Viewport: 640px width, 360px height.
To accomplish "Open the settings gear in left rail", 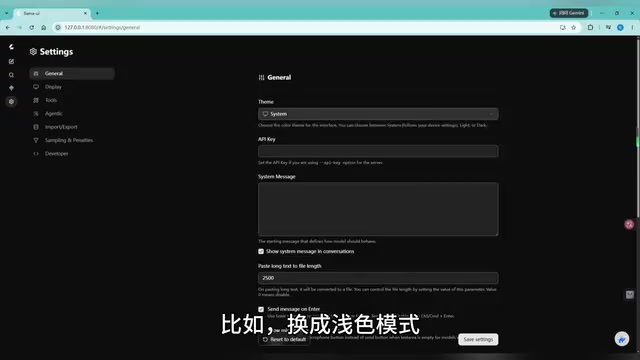I will pos(11,101).
